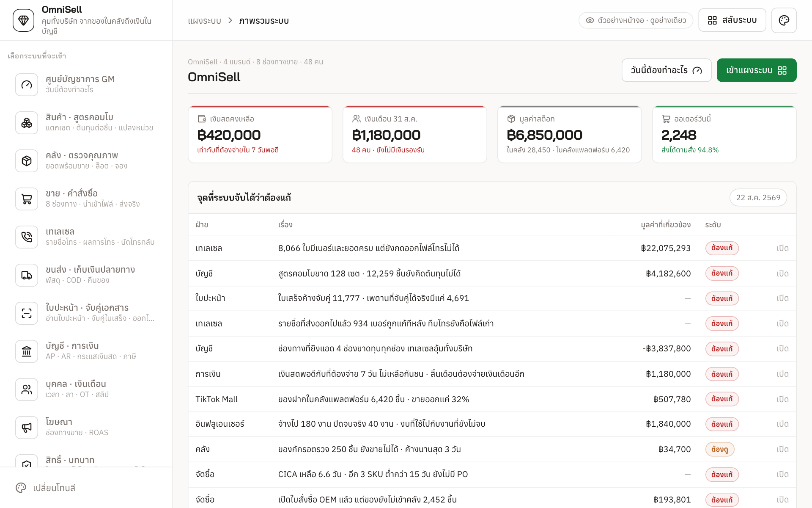Viewport: 812px width, 508px height.
Task: Click the people icon on เงินเดือน card
Action: point(357,119)
